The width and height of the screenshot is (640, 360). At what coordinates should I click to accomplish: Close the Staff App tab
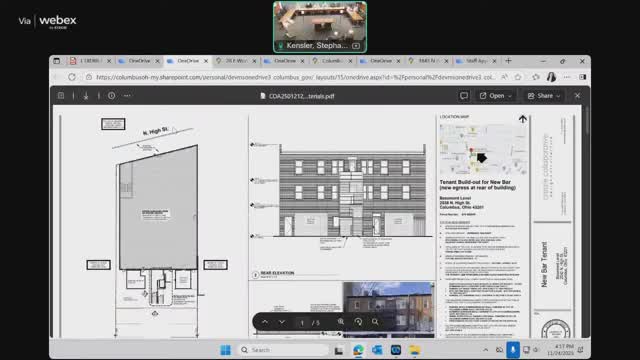coord(494,61)
